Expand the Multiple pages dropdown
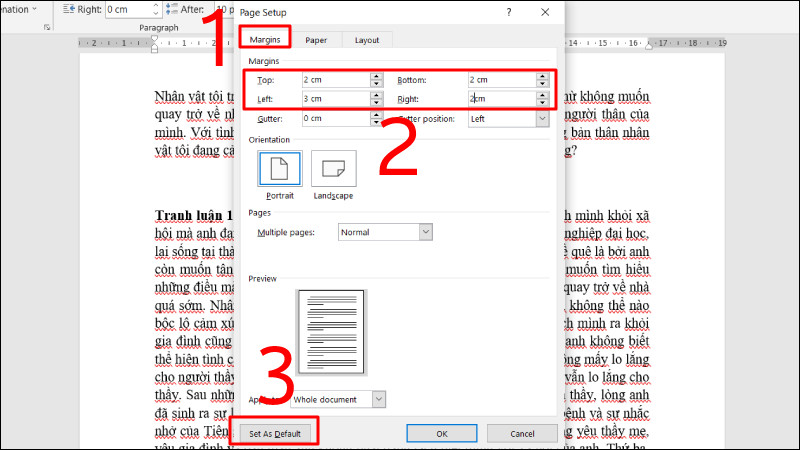The width and height of the screenshot is (800, 450). 425,232
